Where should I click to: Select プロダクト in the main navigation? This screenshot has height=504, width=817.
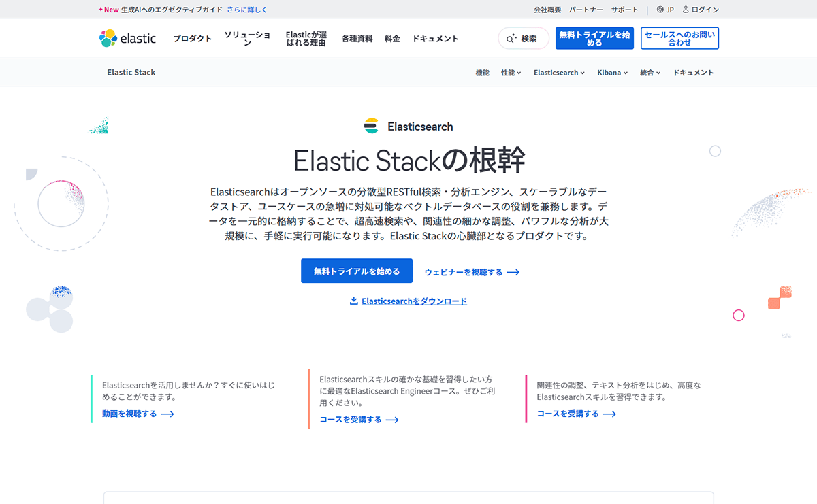(192, 39)
